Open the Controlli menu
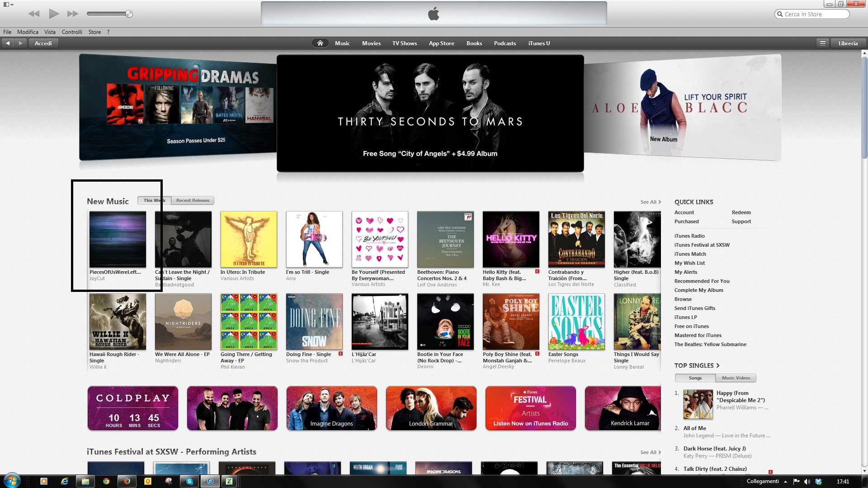The height and width of the screenshot is (488, 868). 72,32
